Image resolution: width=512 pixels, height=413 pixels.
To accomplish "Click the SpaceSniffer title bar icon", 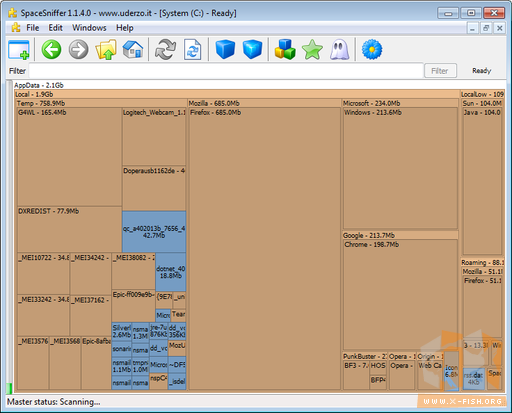I will click(x=13, y=13).
